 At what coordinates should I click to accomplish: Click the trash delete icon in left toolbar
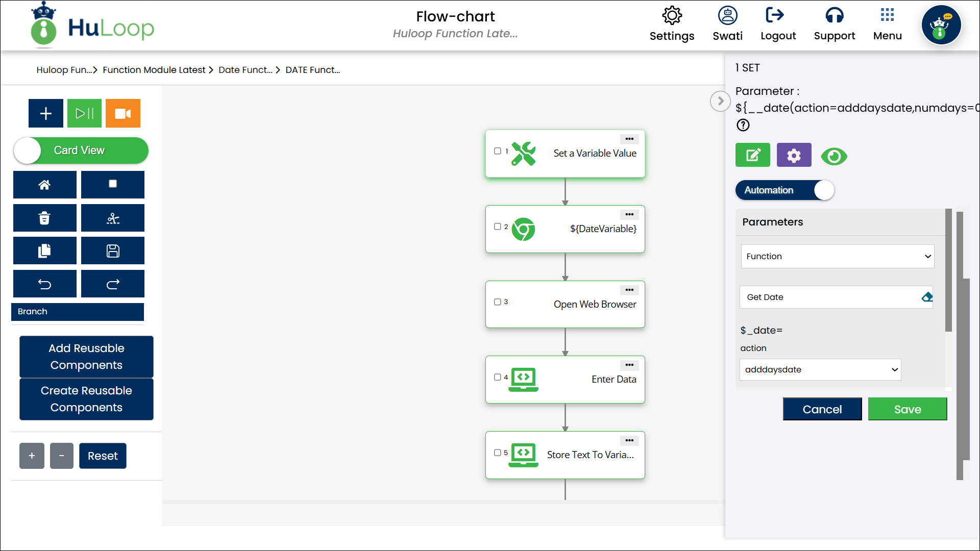pyautogui.click(x=45, y=218)
